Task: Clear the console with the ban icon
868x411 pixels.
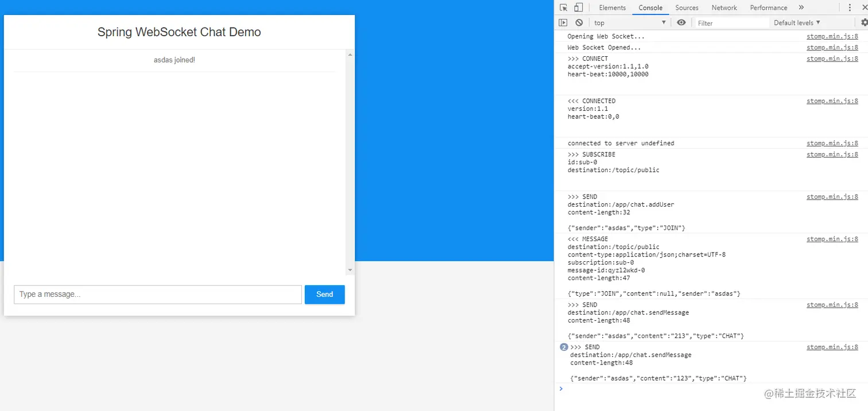Action: point(579,22)
